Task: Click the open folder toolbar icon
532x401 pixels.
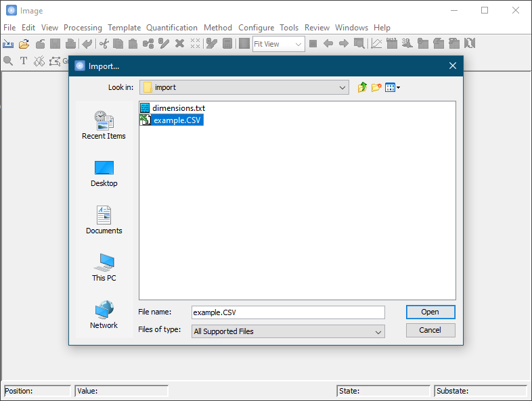Action: click(24, 44)
